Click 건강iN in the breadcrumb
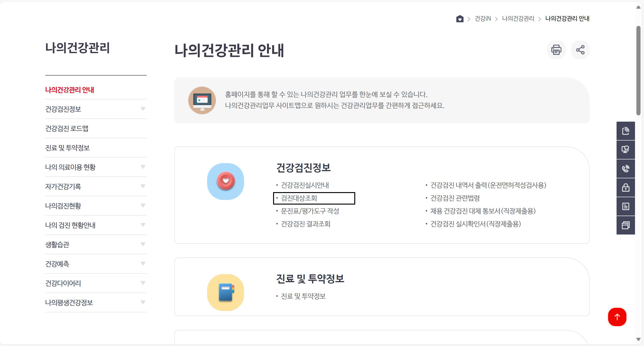Image resolution: width=644 pixels, height=346 pixels. point(483,19)
